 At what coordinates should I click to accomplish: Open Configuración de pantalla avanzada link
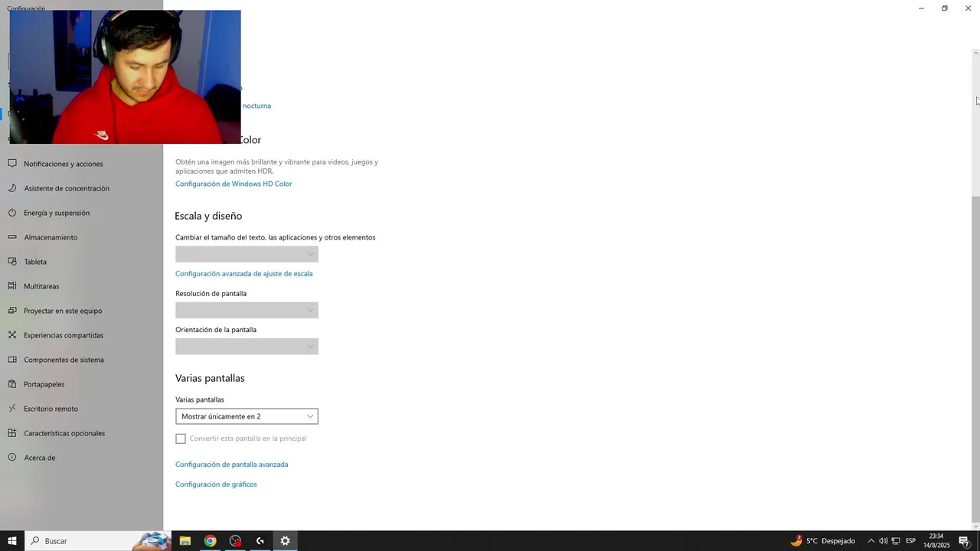231,465
